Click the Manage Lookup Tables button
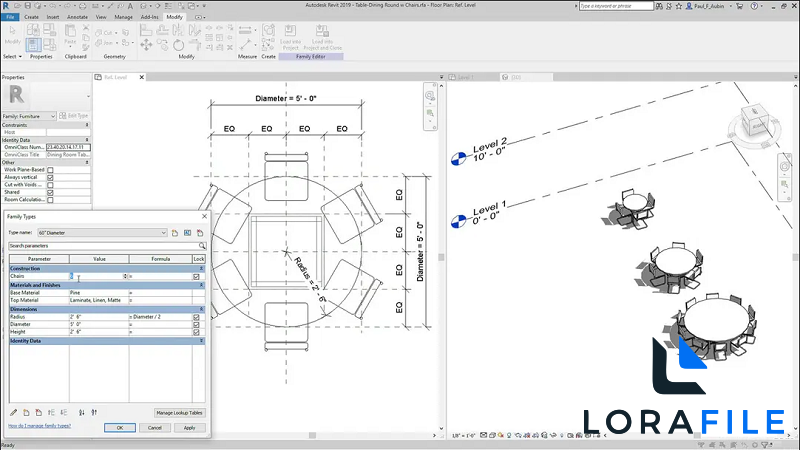The width and height of the screenshot is (800, 450). tap(180, 413)
